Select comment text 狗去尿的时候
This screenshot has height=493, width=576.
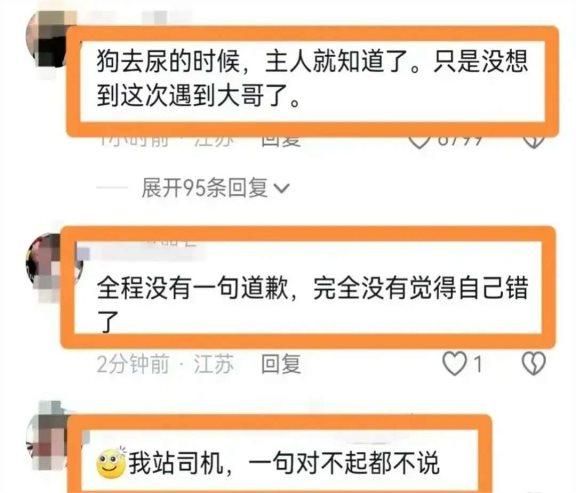(168, 61)
